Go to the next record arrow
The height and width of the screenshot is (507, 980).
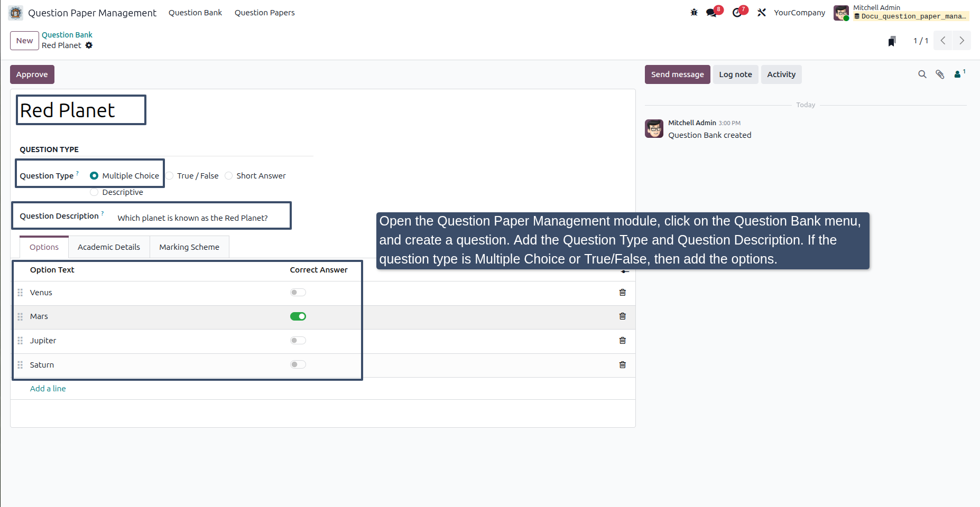point(961,41)
